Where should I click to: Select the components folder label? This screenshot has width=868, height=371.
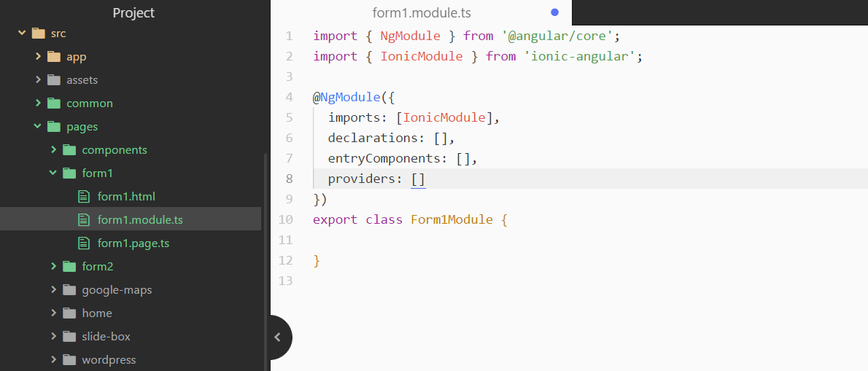point(115,150)
